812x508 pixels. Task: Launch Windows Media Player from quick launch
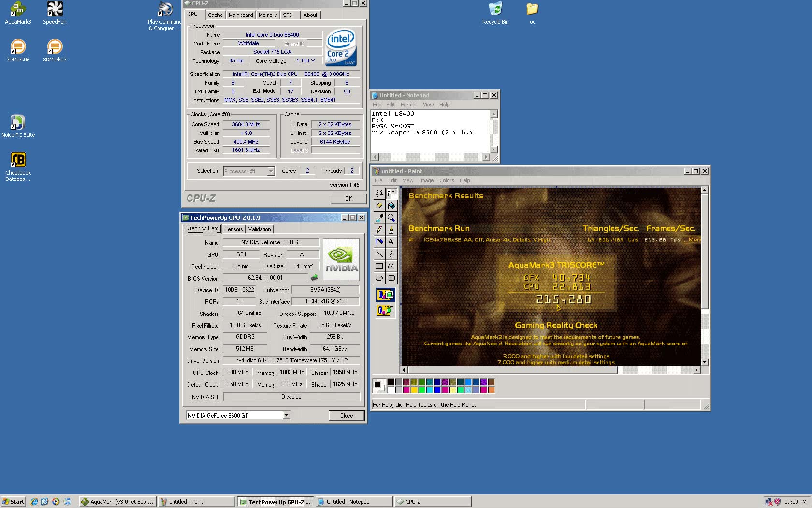(x=56, y=502)
